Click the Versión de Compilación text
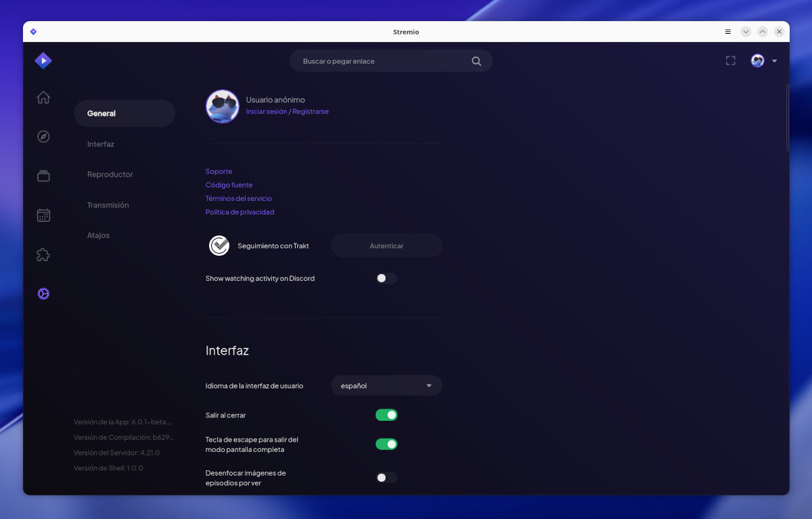The height and width of the screenshot is (519, 812). point(124,437)
